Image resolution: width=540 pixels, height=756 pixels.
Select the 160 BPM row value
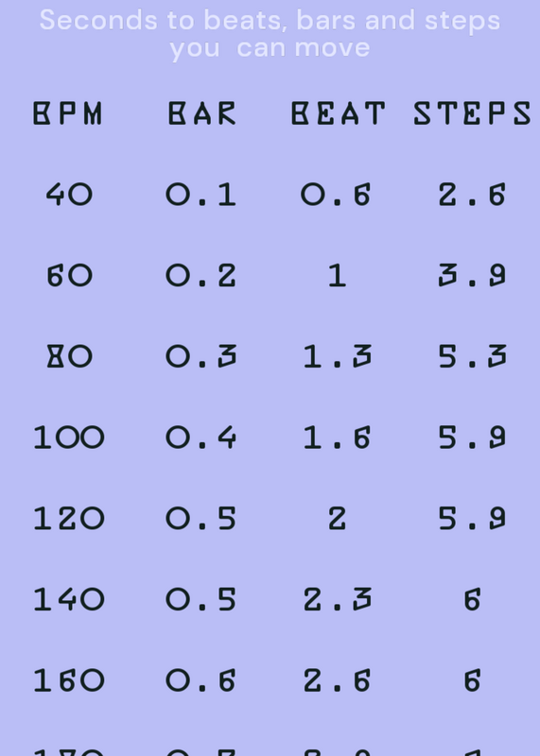point(68,680)
